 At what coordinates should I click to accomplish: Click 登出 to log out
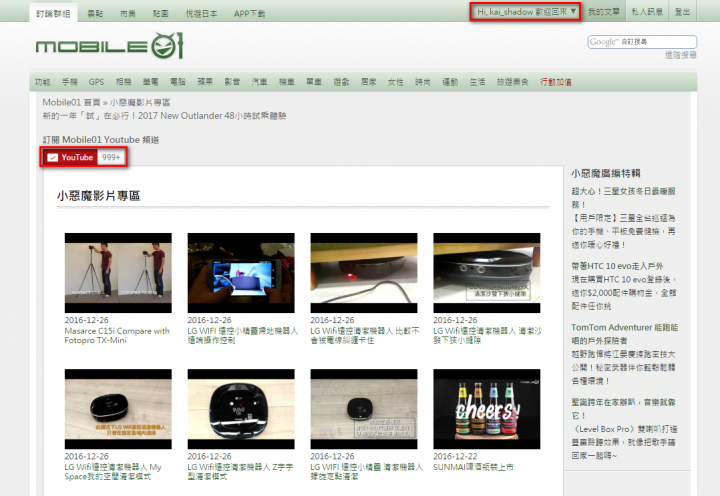(682, 12)
